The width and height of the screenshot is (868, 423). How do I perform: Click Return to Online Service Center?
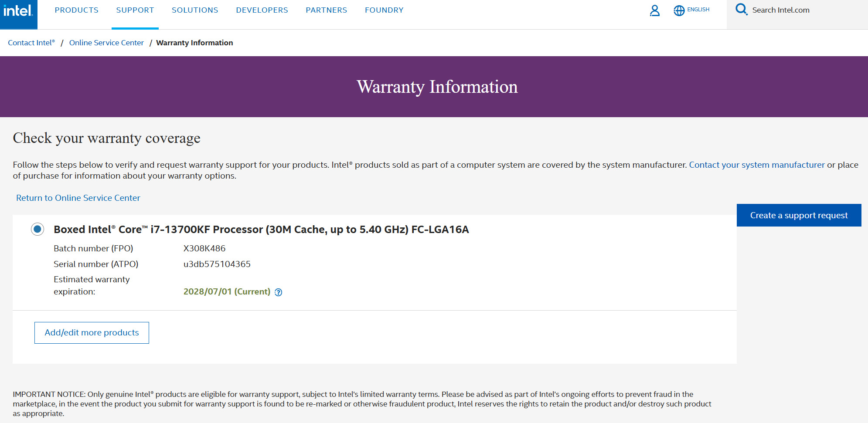click(78, 198)
